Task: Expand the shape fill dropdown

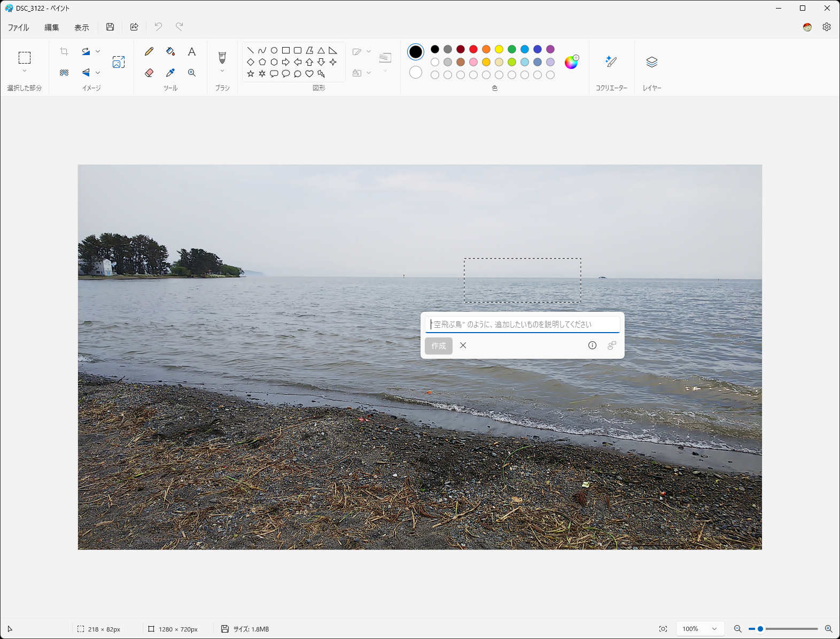Action: pyautogui.click(x=369, y=73)
